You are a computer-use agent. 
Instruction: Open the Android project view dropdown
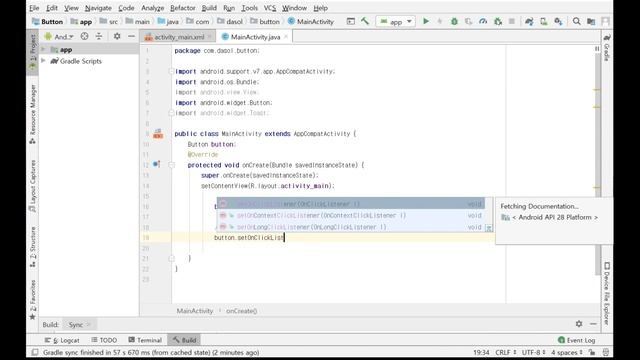tap(60, 36)
